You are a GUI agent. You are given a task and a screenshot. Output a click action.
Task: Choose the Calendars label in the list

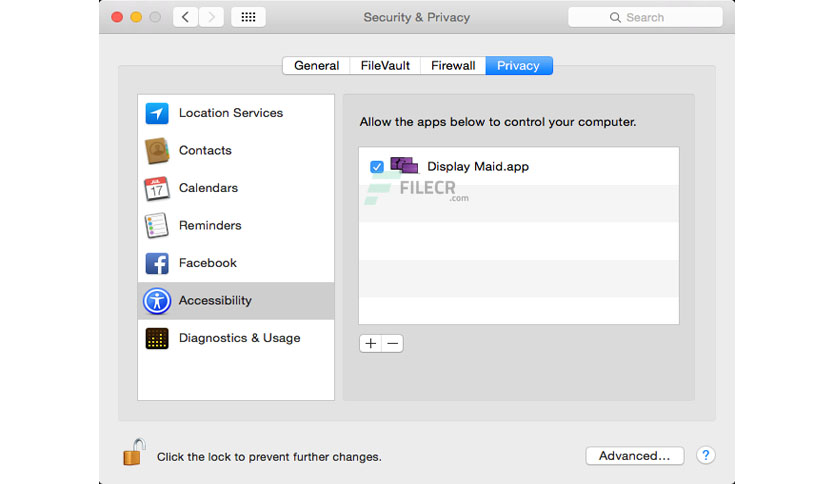[208, 188]
